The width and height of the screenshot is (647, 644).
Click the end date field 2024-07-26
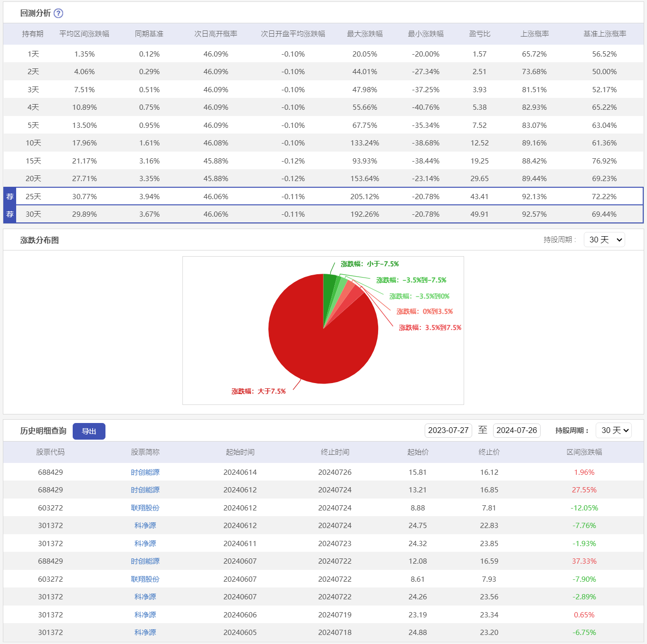(x=516, y=431)
